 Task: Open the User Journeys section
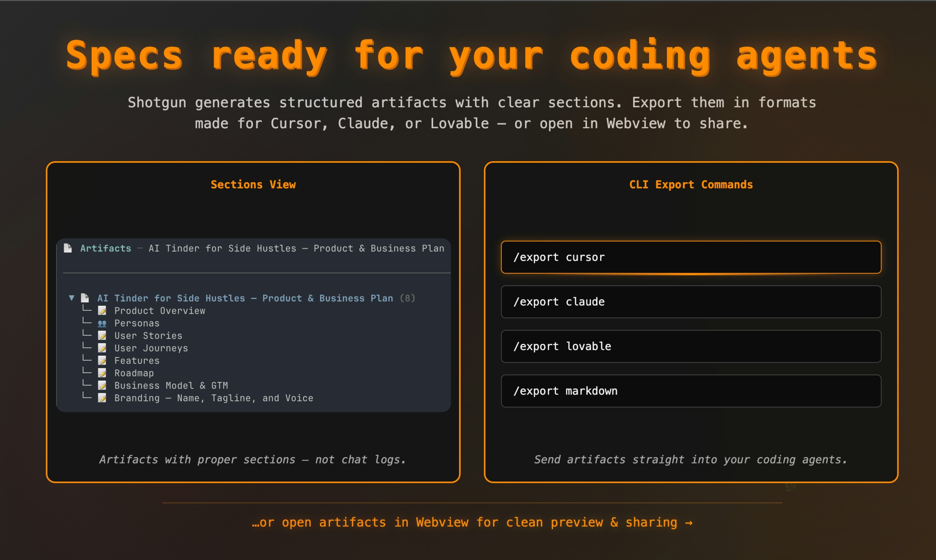click(151, 348)
